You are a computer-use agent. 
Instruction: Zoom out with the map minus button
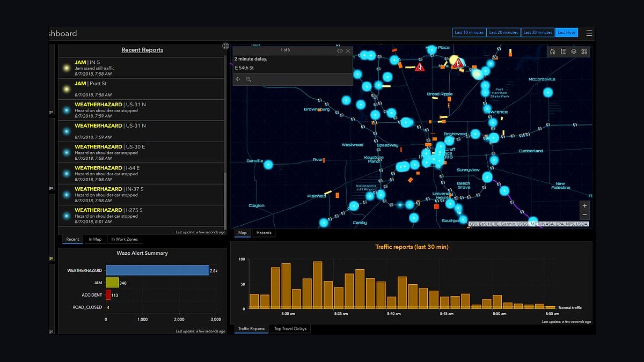coord(585,215)
